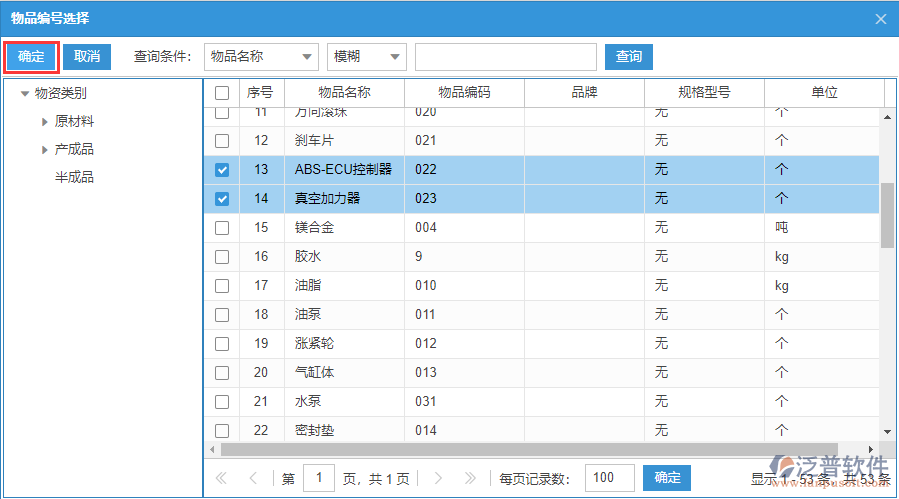899x499 pixels.
Task: Select 半成品 in the category tree
Action: [74, 177]
